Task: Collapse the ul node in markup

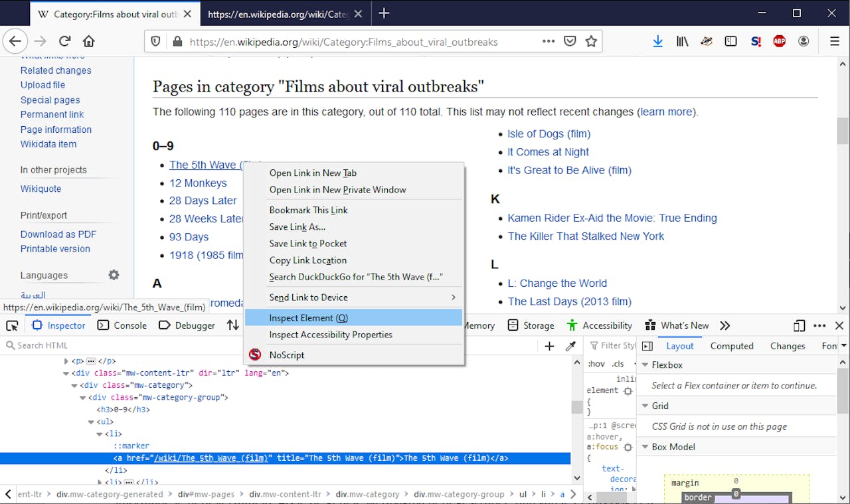Action: tap(91, 422)
